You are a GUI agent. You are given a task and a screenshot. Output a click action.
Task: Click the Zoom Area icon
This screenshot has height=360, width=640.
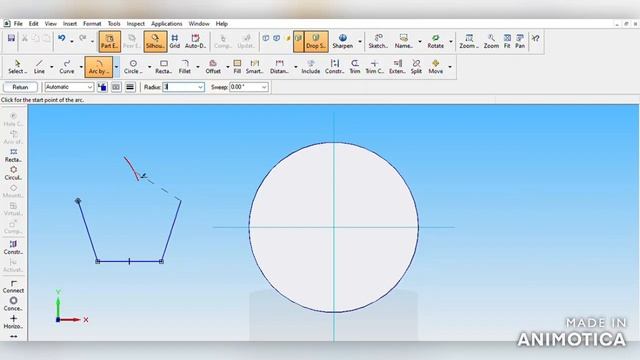pos(469,42)
